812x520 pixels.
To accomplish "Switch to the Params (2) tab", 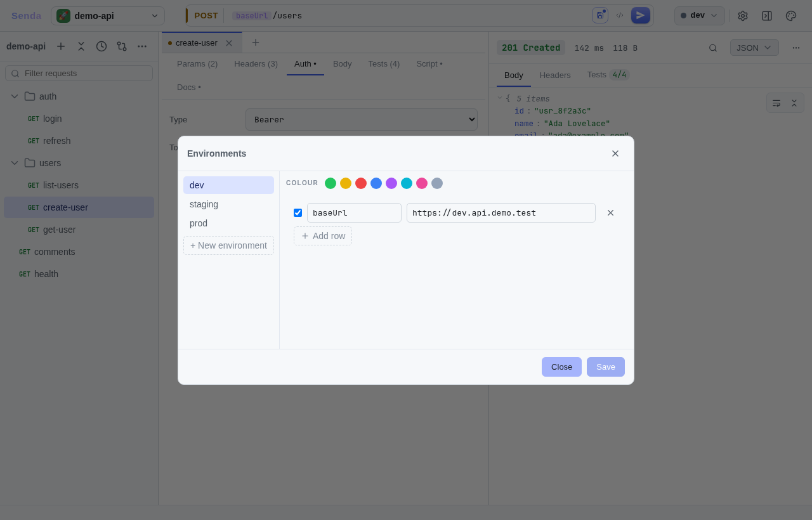I will pyautogui.click(x=197, y=63).
